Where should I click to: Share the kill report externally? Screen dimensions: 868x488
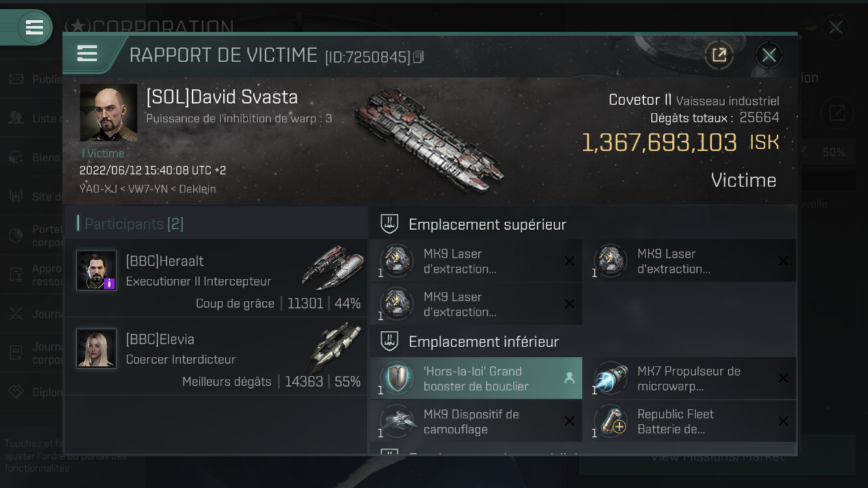(x=719, y=55)
